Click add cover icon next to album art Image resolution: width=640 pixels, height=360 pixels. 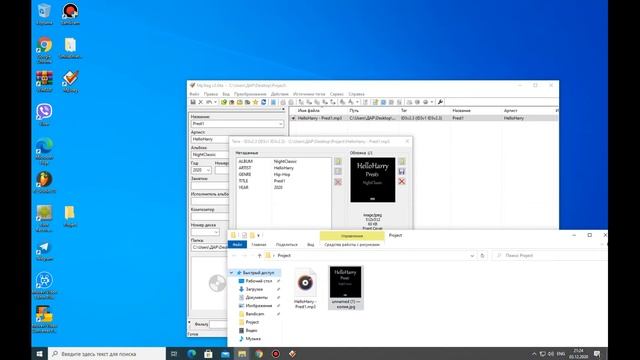pyautogui.click(x=402, y=162)
